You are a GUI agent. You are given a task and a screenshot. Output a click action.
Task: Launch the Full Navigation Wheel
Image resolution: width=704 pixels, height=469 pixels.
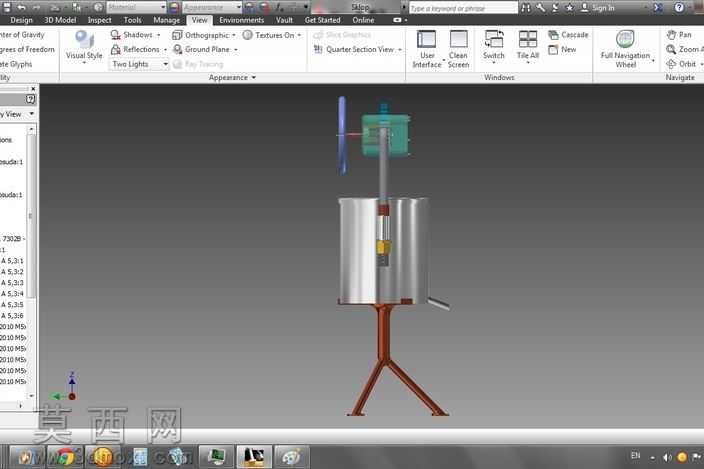click(x=625, y=48)
